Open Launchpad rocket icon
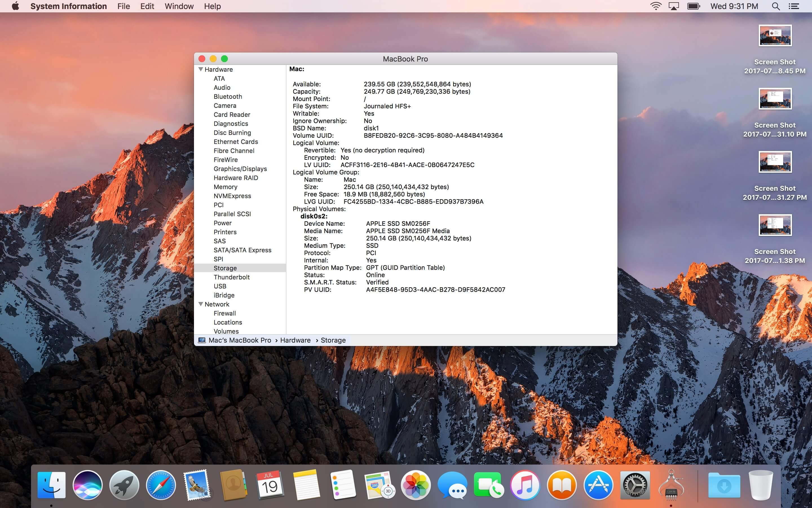 click(124, 485)
